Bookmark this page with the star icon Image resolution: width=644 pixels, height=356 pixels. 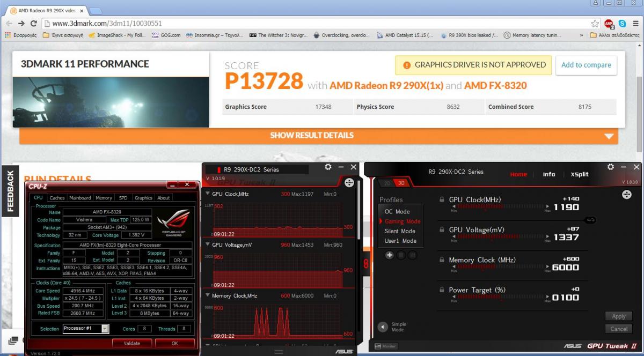point(595,24)
